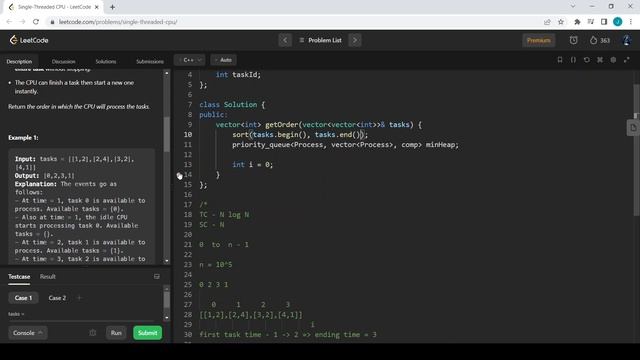Click 'int i = 0;' code line
The image size is (640, 360).
pos(252,165)
